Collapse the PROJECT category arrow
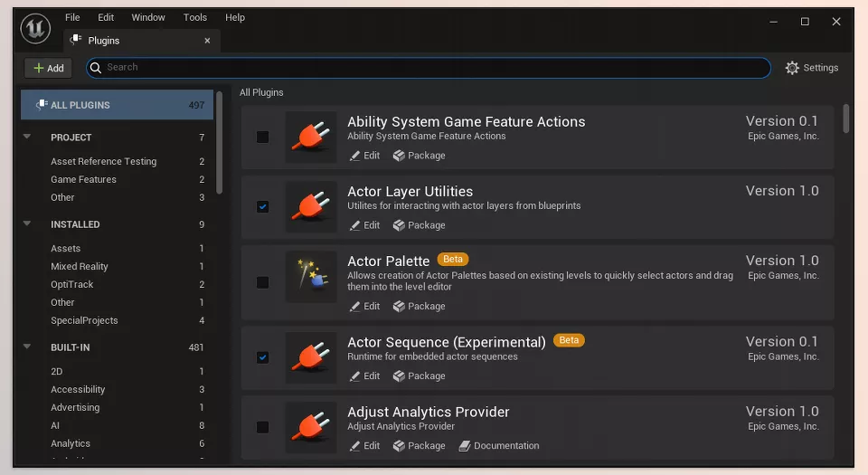The height and width of the screenshot is (475, 868). pos(27,137)
